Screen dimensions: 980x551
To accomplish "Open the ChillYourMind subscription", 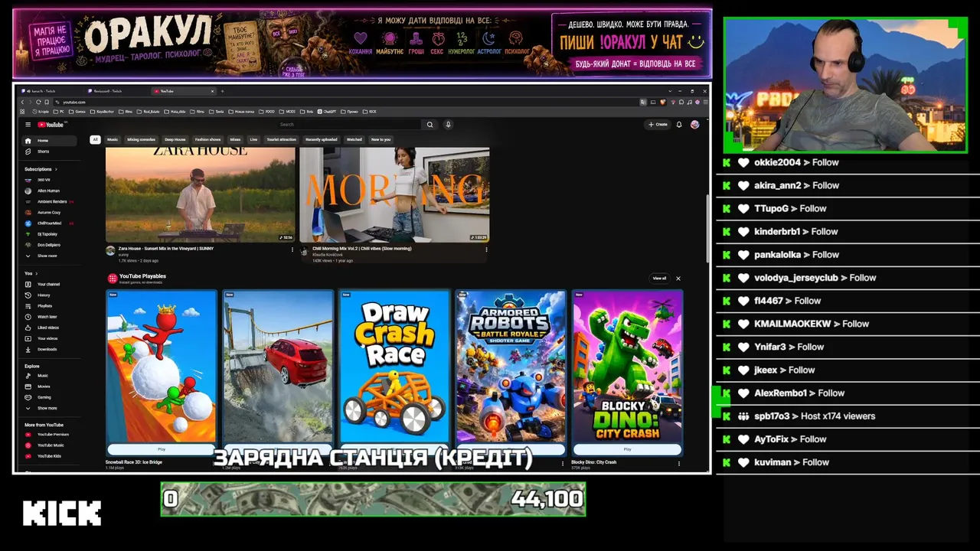I will click(x=51, y=223).
